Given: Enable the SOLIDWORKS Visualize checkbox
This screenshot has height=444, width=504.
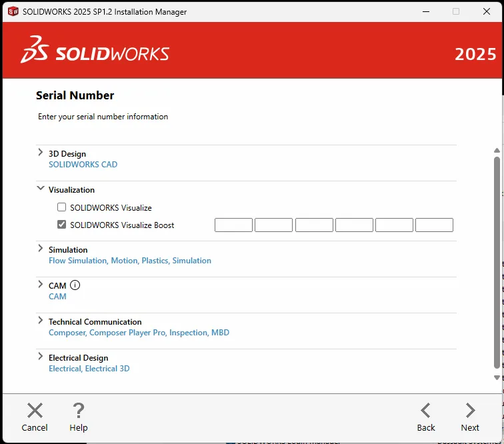Looking at the screenshot, I should (x=61, y=207).
